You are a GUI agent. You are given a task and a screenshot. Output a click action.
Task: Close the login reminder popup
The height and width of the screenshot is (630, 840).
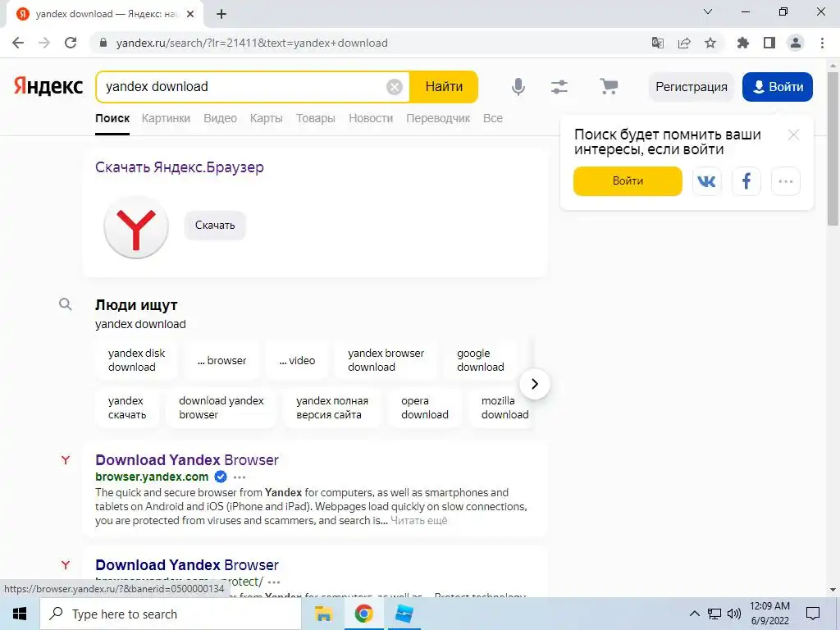pyautogui.click(x=794, y=135)
